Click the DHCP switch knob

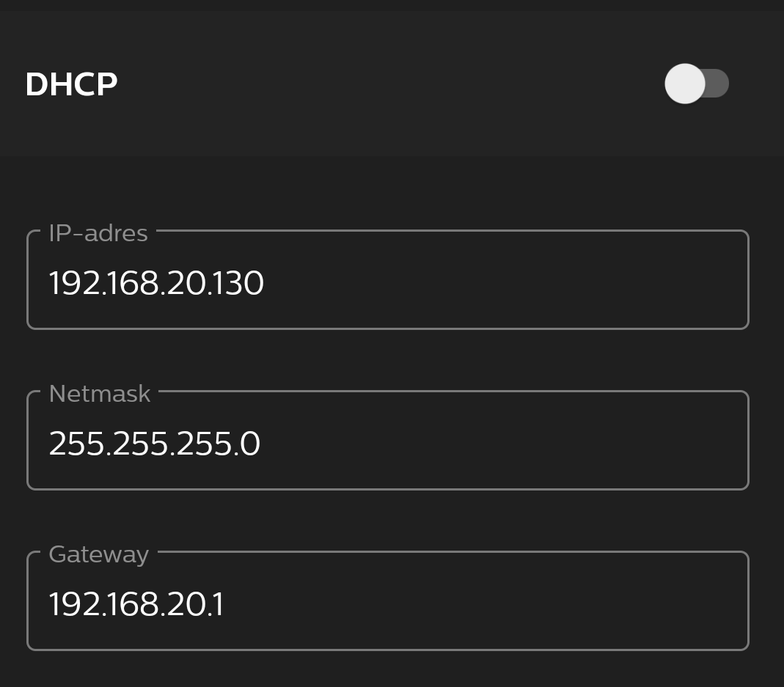click(x=685, y=84)
